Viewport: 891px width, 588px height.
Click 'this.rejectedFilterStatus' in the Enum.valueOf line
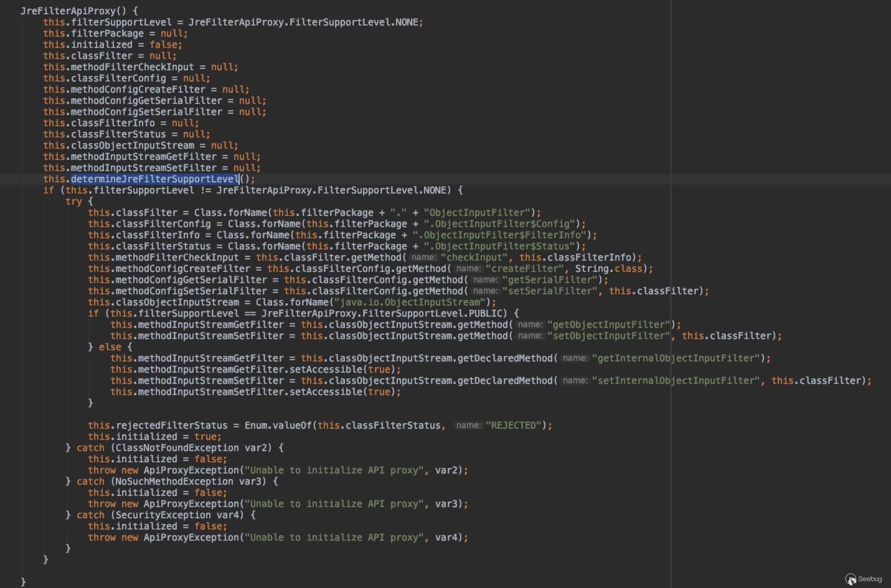(158, 426)
